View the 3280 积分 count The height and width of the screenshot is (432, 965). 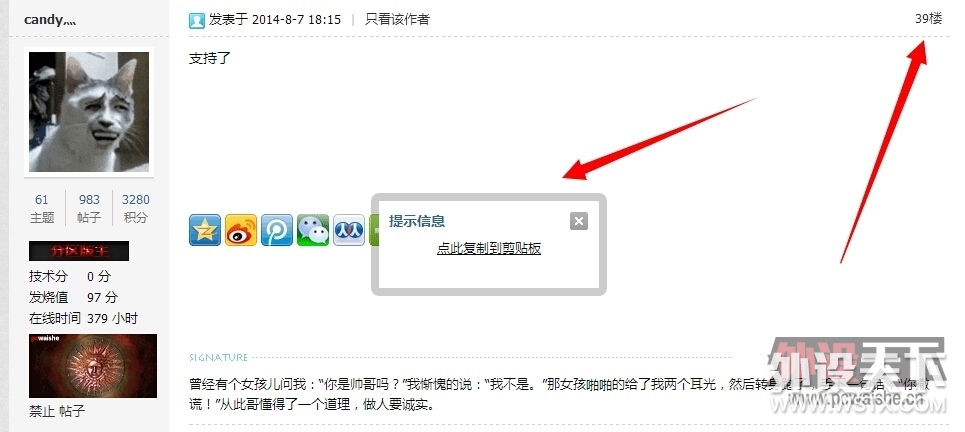(135, 208)
